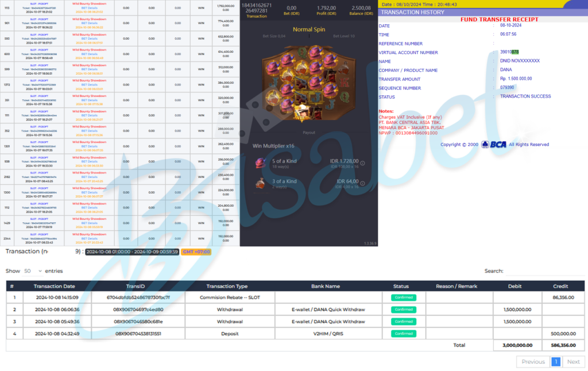Open BET Details for ticket row 938
Screen dimensions: 588x371
tap(89, 162)
